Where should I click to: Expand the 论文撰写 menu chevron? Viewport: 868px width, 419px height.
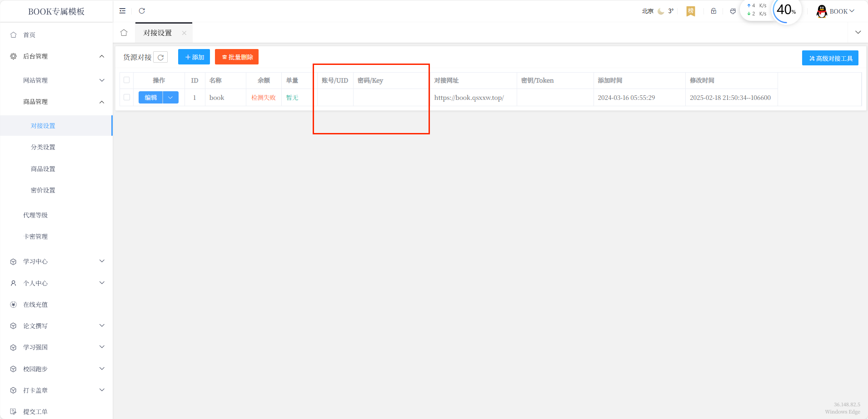(102, 325)
